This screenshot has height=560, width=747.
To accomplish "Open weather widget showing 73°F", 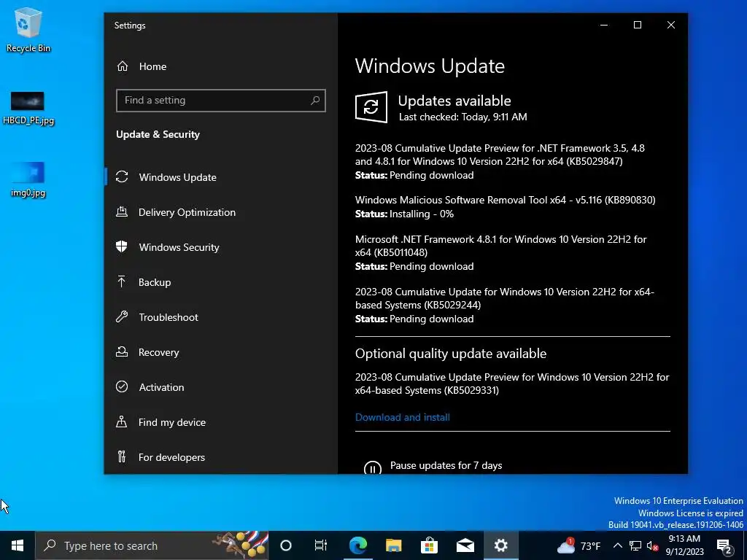I will click(578, 545).
